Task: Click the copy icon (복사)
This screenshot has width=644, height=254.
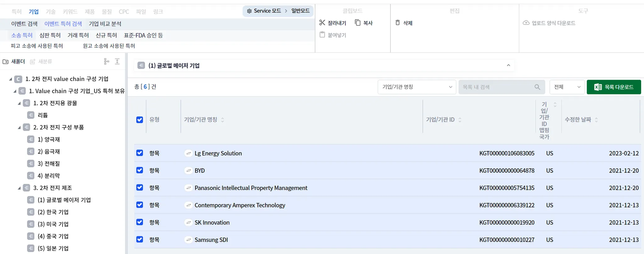Action: (x=358, y=23)
